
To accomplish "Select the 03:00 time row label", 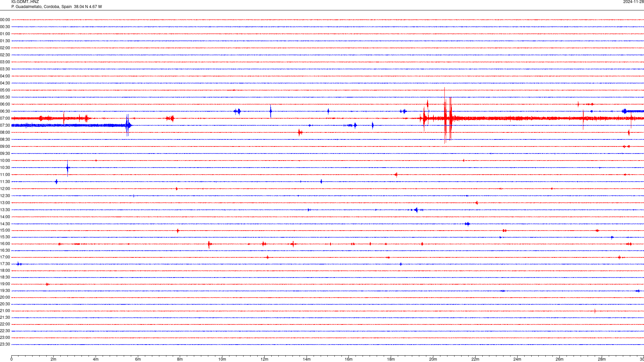I will (x=5, y=62).
